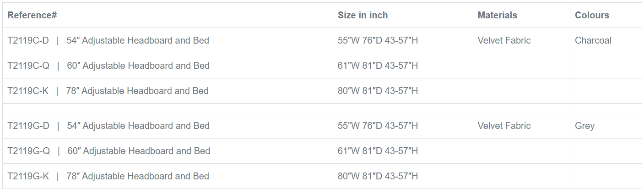Click the size cell for T2119C-Q

378,66
